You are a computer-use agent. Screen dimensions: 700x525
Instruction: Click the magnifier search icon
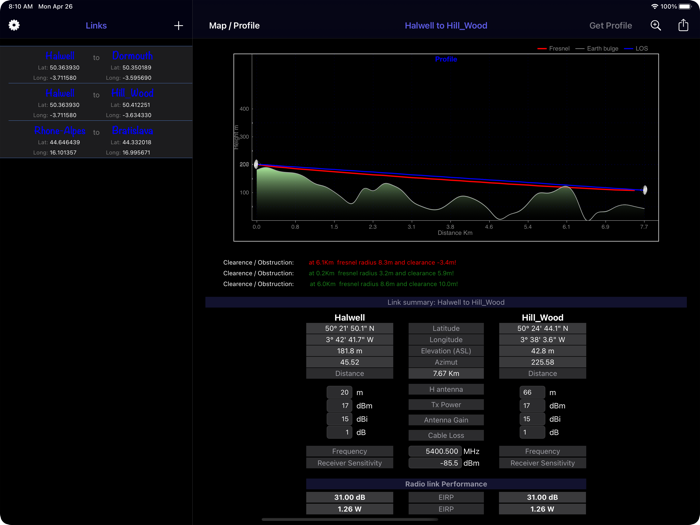tap(655, 25)
